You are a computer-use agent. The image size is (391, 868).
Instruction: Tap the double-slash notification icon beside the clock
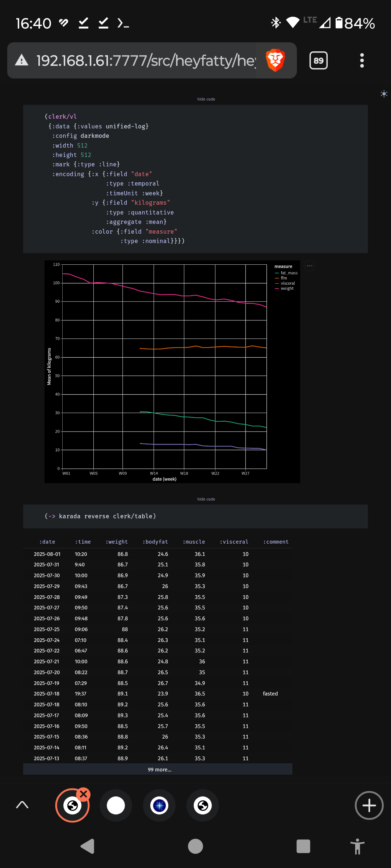64,23
